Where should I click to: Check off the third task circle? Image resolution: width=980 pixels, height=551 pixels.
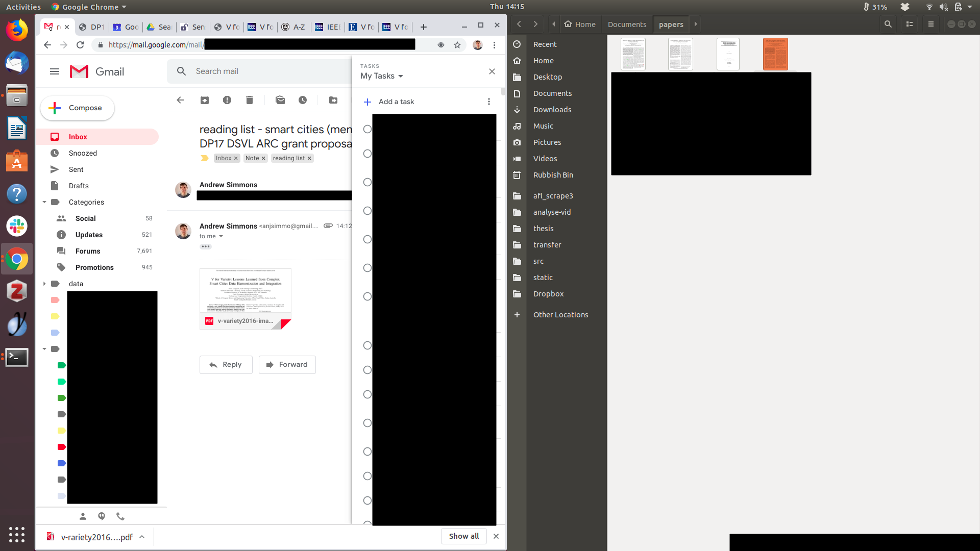367,182
